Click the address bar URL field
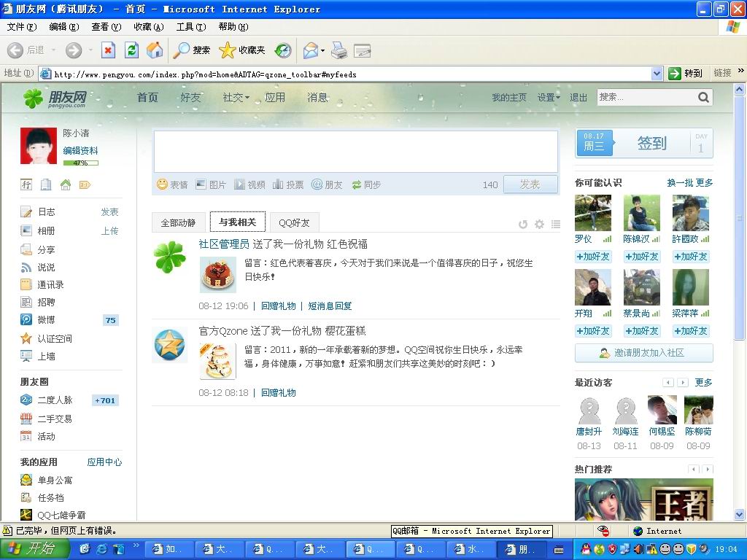 click(346, 74)
